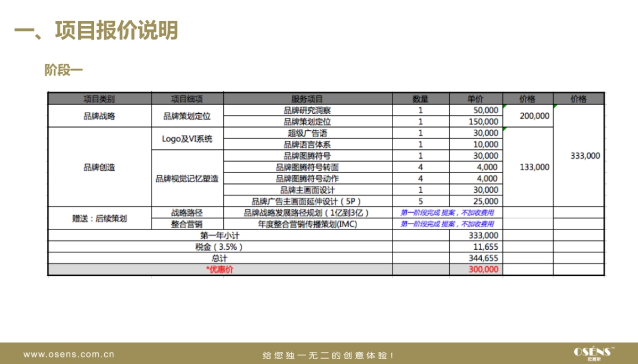The height and width of the screenshot is (364, 638).
Task: Click the 品牌视觉记忆塑造 cell
Action: click(187, 179)
